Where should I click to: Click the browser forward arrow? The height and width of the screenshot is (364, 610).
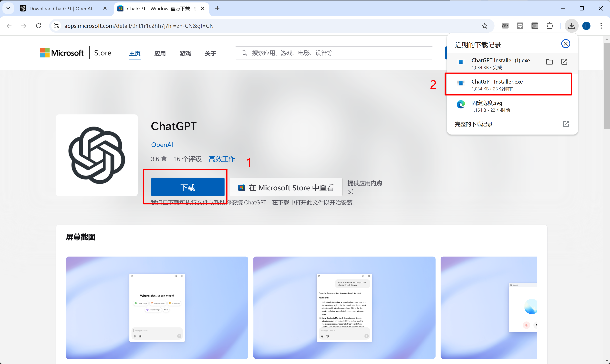pyautogui.click(x=24, y=26)
